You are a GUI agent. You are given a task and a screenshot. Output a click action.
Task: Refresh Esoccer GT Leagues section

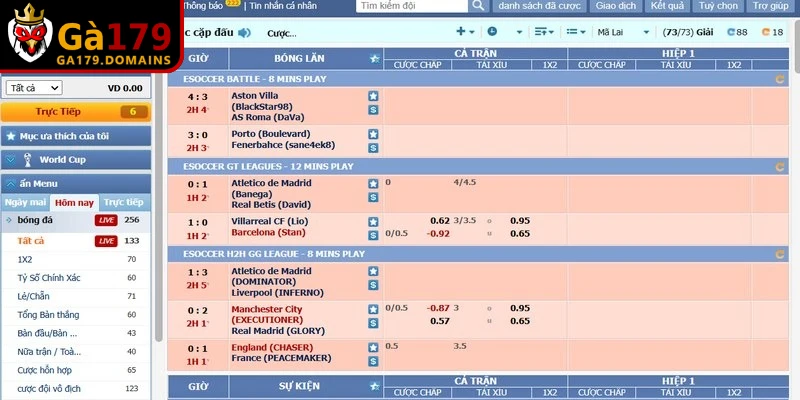[x=780, y=166]
